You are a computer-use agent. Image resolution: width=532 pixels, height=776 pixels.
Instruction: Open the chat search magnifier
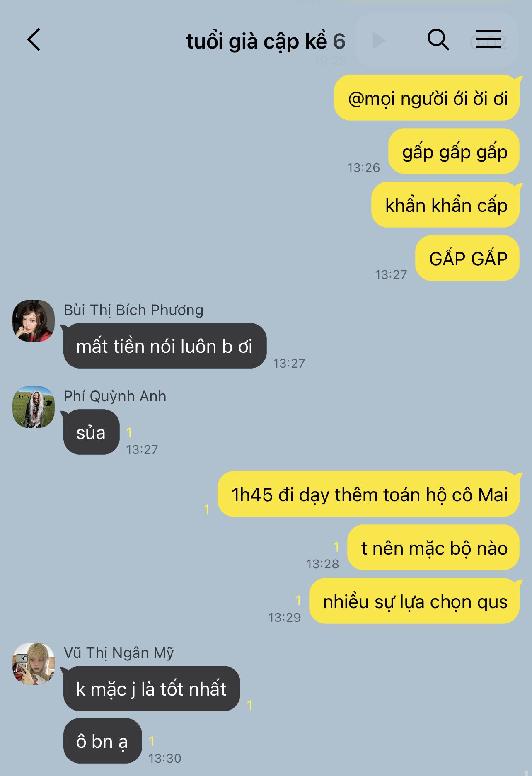438,40
